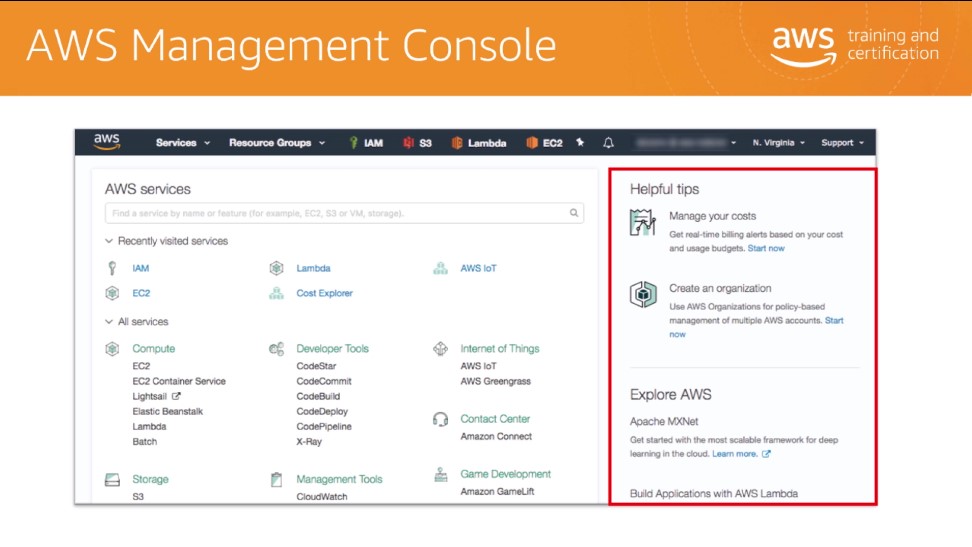The image size is (972, 547).
Task: Open AWS Greengrass service
Action: (x=495, y=381)
